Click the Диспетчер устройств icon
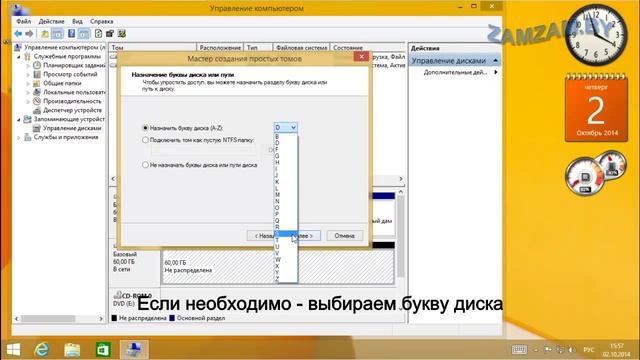Image resolution: width=640 pixels, height=360 pixels. (x=37, y=110)
